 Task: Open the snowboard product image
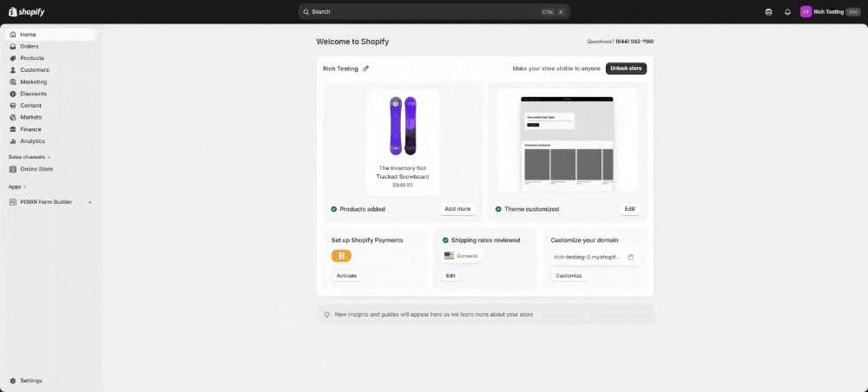coord(403,126)
